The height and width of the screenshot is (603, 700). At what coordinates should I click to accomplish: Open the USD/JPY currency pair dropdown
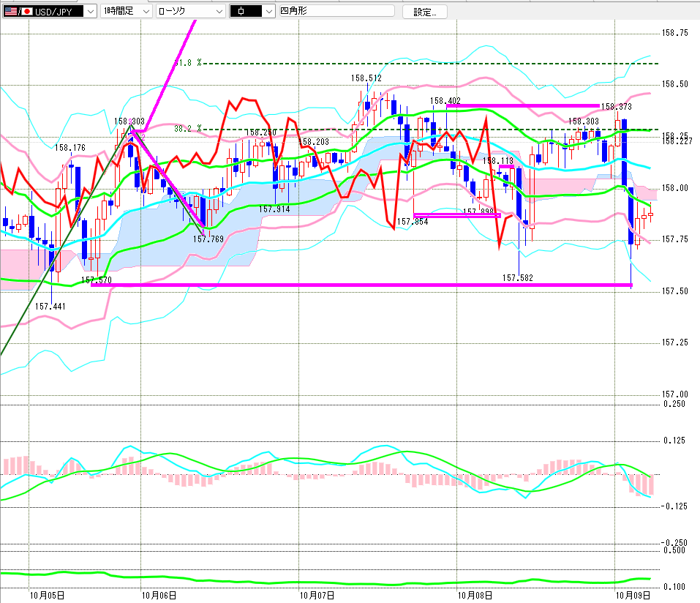[50, 11]
